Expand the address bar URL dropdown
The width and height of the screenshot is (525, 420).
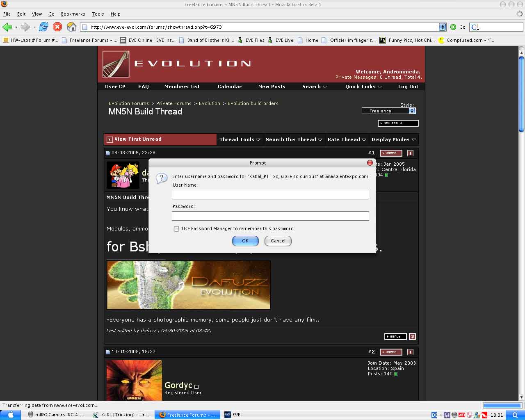[x=442, y=27]
